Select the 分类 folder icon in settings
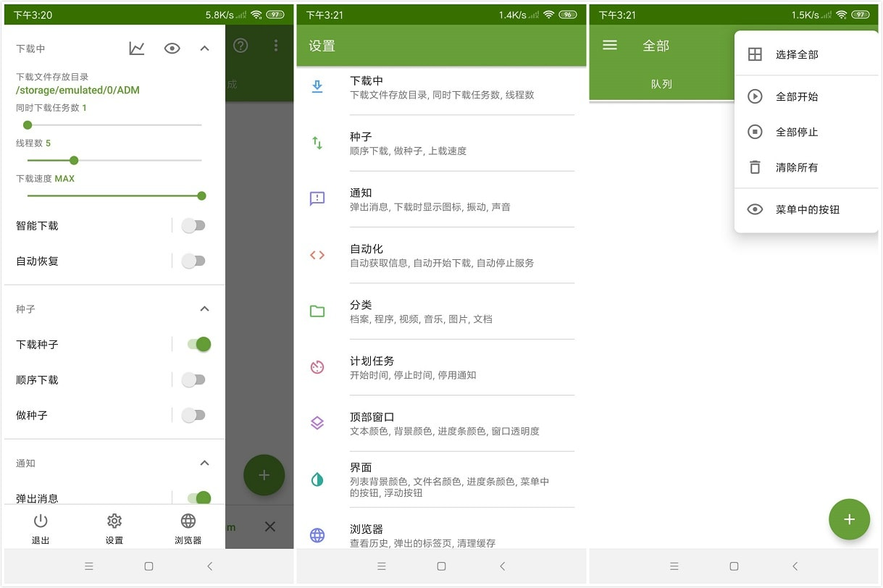The width and height of the screenshot is (883, 588). coord(317,311)
